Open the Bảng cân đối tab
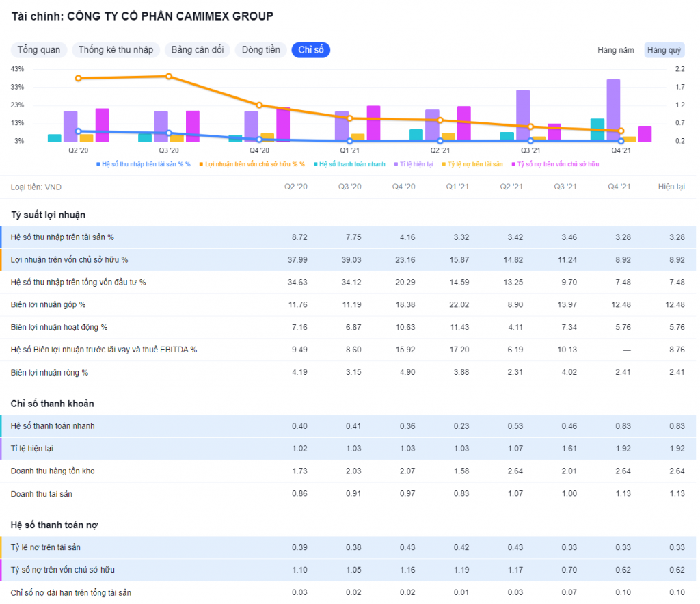 (198, 49)
